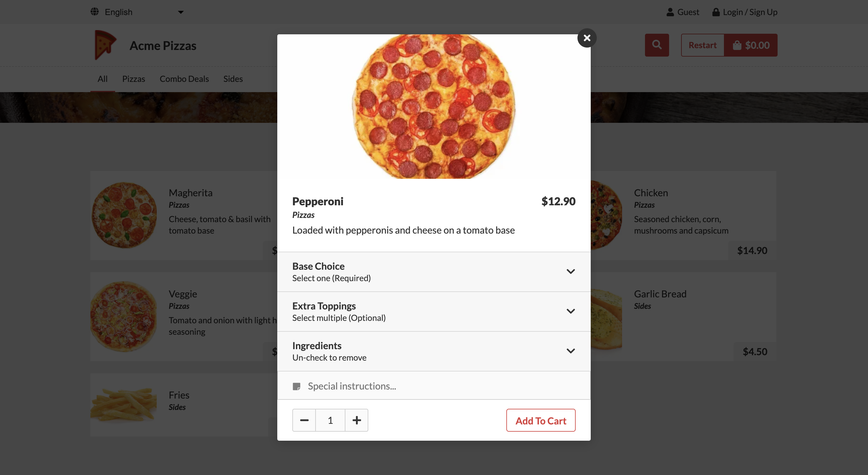Click the lock icon beside Login
The height and width of the screenshot is (475, 868).
coord(716,12)
